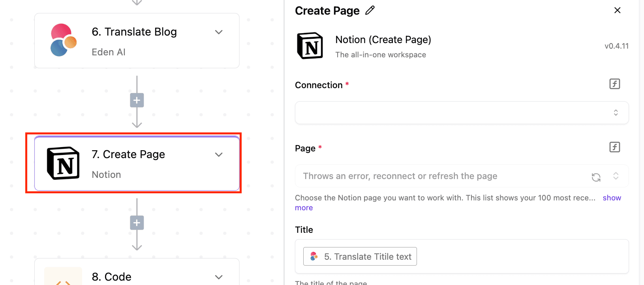This screenshot has height=285, width=644.
Task: Click the pencil icon beside Create Page title
Action: [x=370, y=11]
